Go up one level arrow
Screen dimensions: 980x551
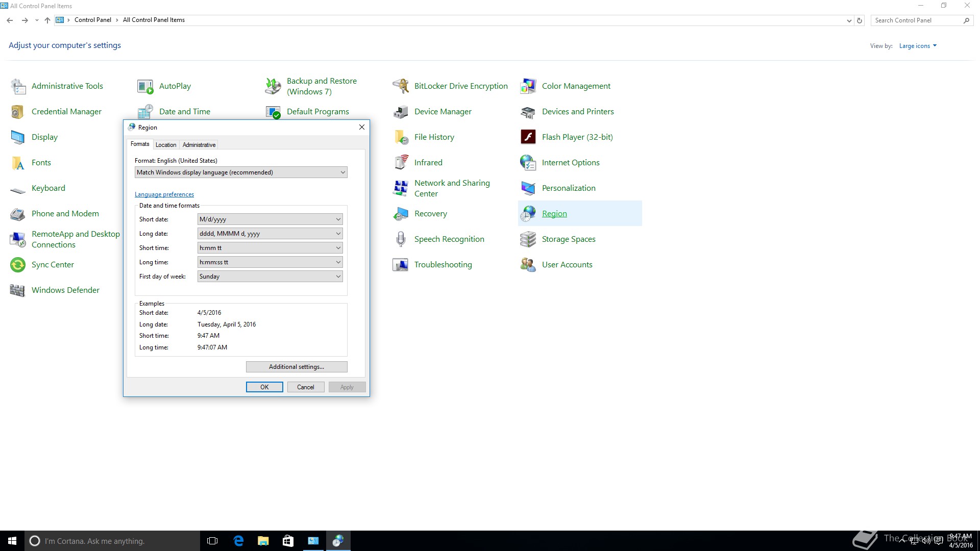pyautogui.click(x=47, y=20)
